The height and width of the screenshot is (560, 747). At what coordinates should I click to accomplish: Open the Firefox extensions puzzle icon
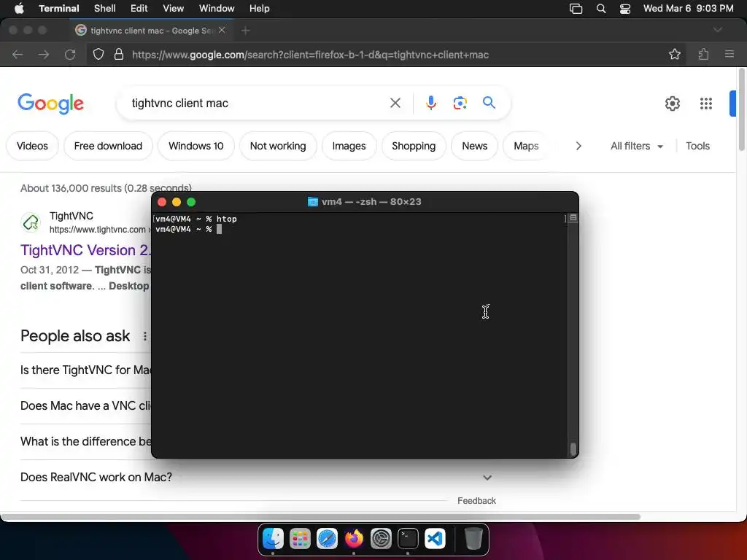(704, 54)
